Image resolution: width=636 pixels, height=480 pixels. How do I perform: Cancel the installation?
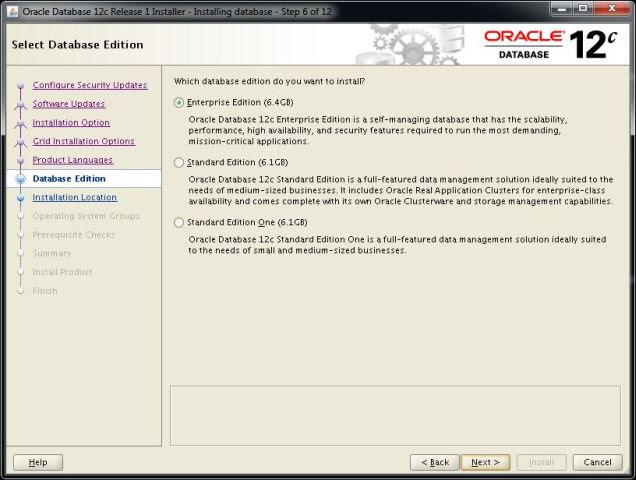[x=597, y=462]
